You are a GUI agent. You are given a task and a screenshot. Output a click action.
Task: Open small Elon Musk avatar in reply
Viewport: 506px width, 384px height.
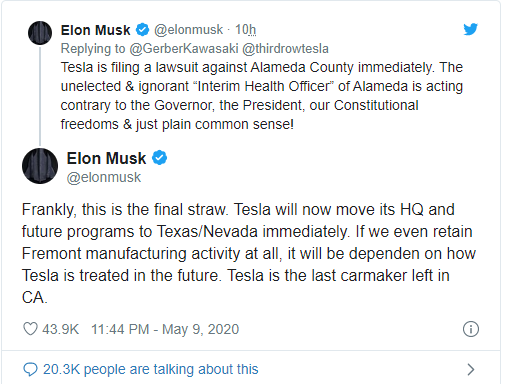click(x=40, y=33)
